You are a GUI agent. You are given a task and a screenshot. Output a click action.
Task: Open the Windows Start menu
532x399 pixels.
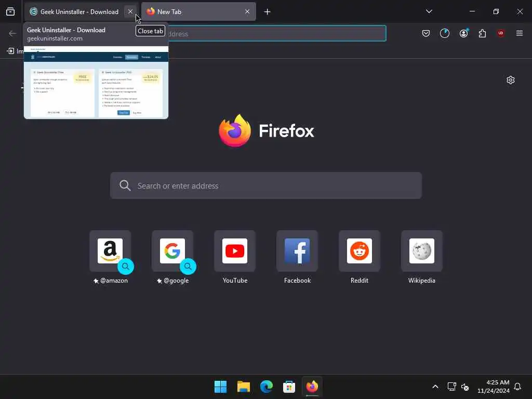tap(220, 387)
